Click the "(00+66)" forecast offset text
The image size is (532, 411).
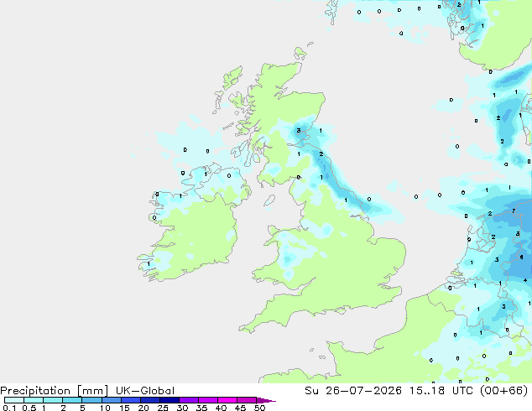tap(503, 391)
